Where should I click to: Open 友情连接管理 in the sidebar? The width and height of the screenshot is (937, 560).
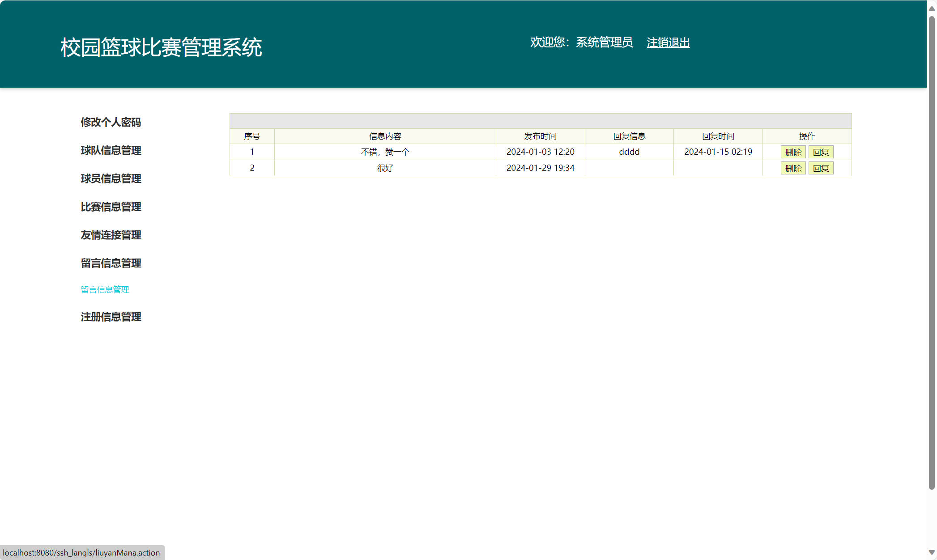(x=111, y=235)
